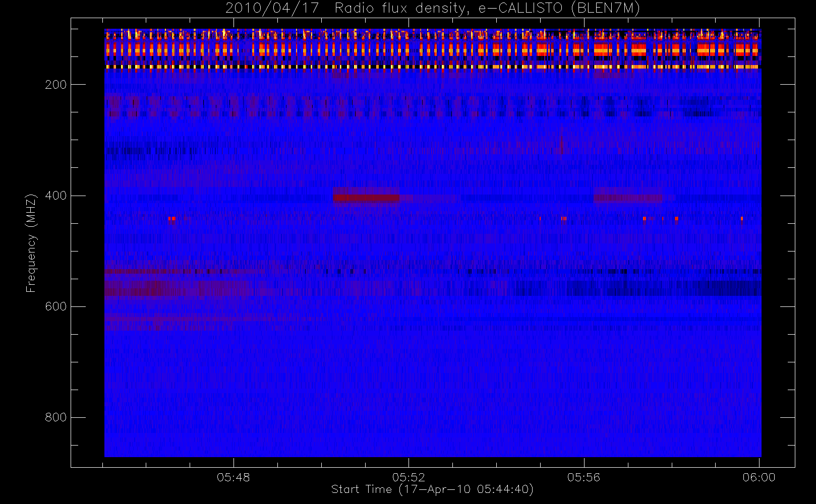
Task: Click the x-axis label "Start Time (17-Apr-10 05:44:40)"
Action: point(432,489)
